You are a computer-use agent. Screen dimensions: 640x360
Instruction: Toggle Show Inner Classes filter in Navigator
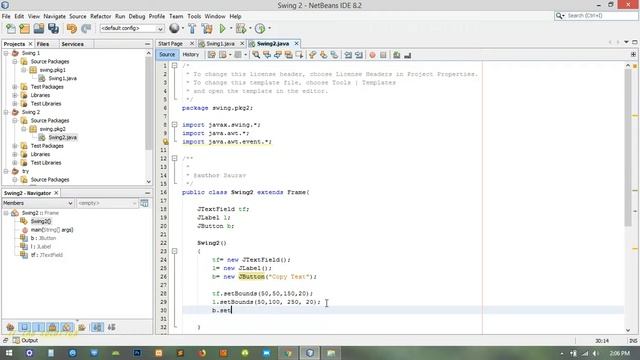coord(67,327)
